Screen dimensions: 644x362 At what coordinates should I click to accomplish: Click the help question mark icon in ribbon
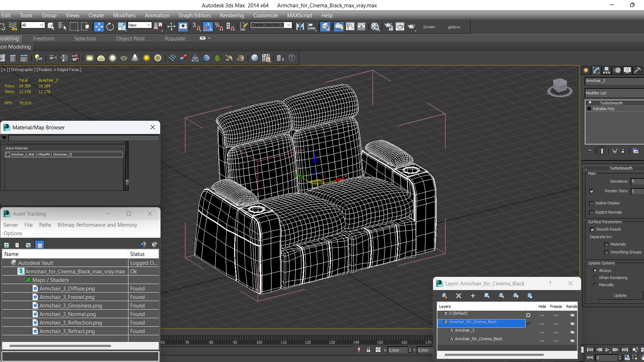coord(292,58)
